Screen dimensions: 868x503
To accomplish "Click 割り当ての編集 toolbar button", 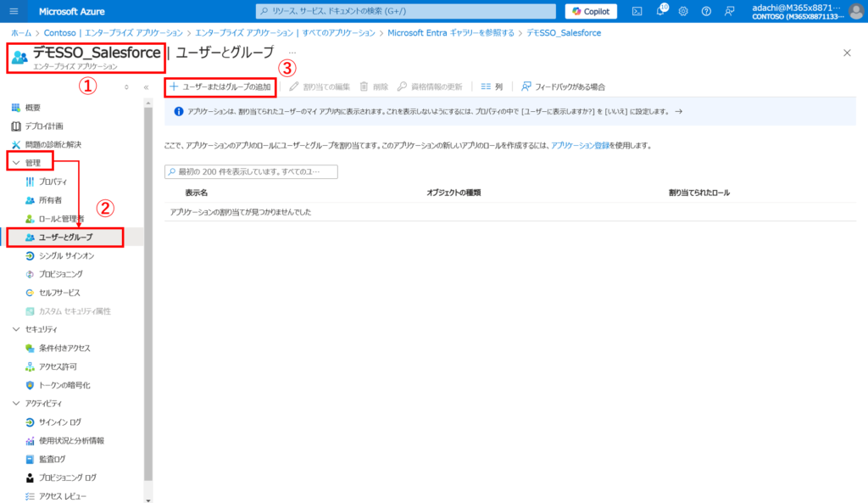I will [320, 87].
